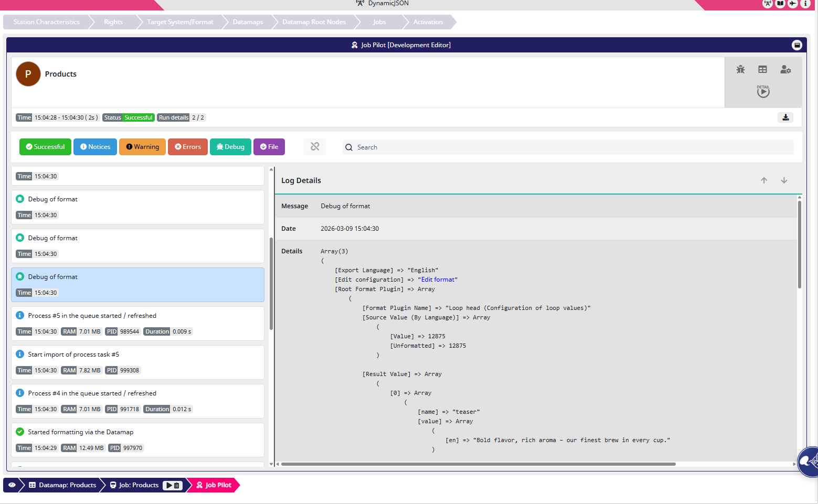
Task: Open the book documentation icon
Action: pos(780,4)
